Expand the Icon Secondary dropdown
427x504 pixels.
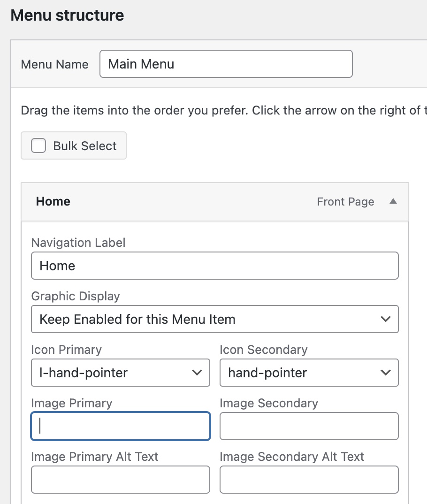point(309,373)
